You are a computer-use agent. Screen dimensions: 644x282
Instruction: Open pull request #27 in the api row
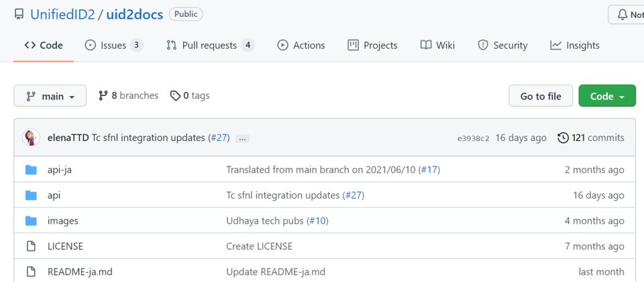point(354,195)
